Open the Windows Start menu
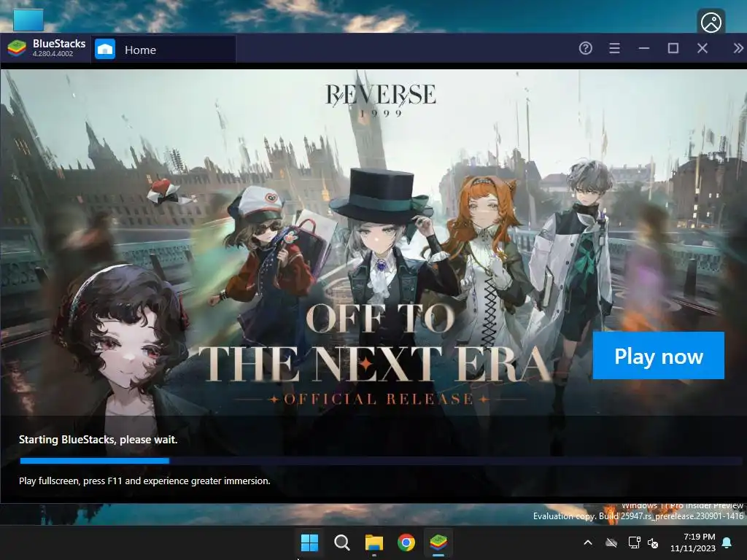This screenshot has height=560, width=747. (309, 542)
